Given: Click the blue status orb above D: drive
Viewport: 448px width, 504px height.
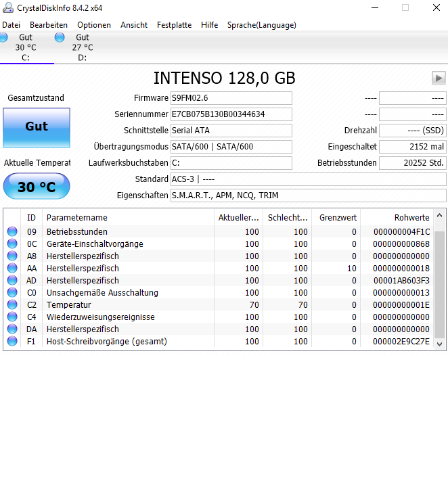Looking at the screenshot, I should pos(60,37).
